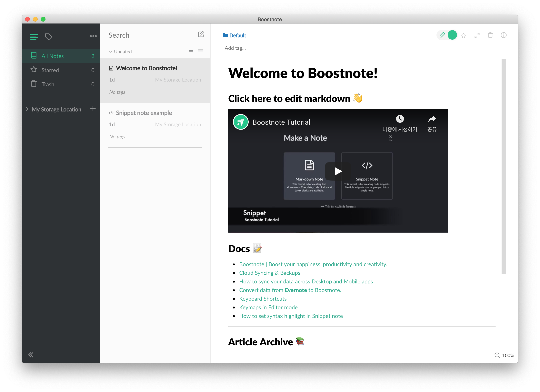Open the Cloud Syncing & Backups link
Viewport: 540px width, 392px height.
(x=270, y=273)
